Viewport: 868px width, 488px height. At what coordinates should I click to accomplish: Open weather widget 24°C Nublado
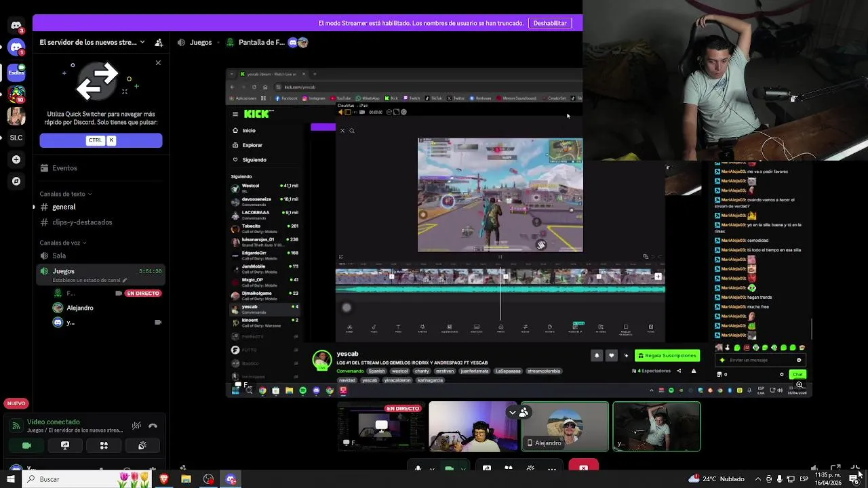717,479
